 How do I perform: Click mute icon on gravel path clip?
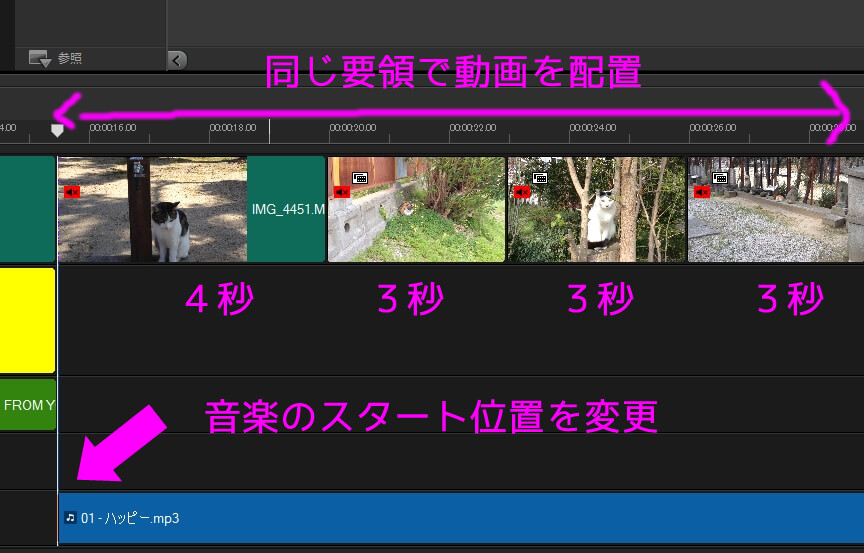702,192
